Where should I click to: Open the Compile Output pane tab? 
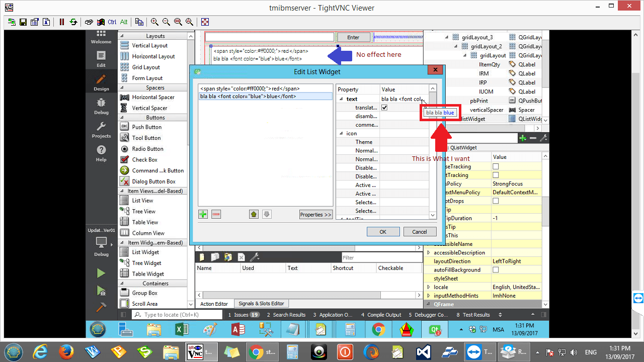pos(380,315)
